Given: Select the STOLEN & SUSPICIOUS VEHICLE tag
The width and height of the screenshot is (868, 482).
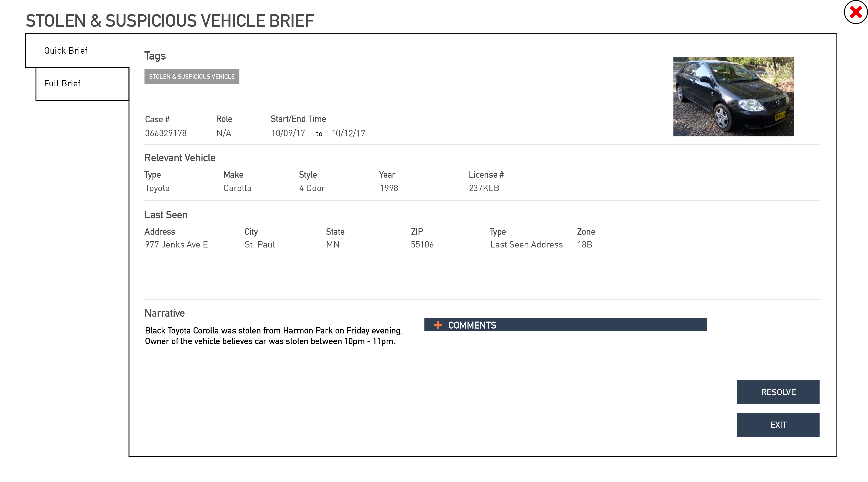Looking at the screenshot, I should pos(192,77).
